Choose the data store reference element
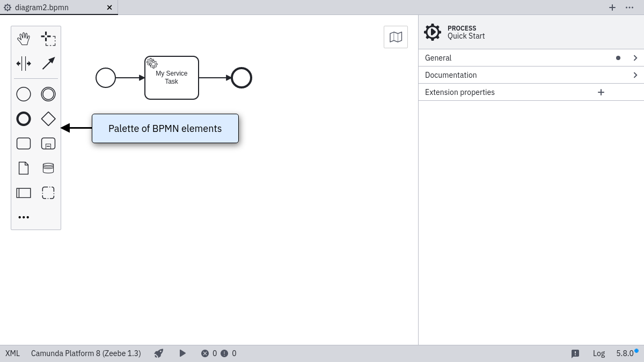The width and height of the screenshot is (644, 362). 48,168
